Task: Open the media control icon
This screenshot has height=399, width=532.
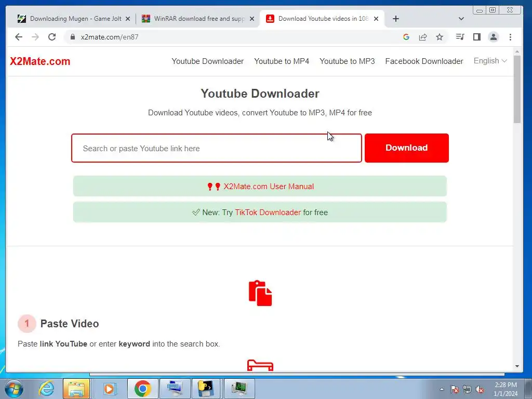Action: tap(460, 37)
